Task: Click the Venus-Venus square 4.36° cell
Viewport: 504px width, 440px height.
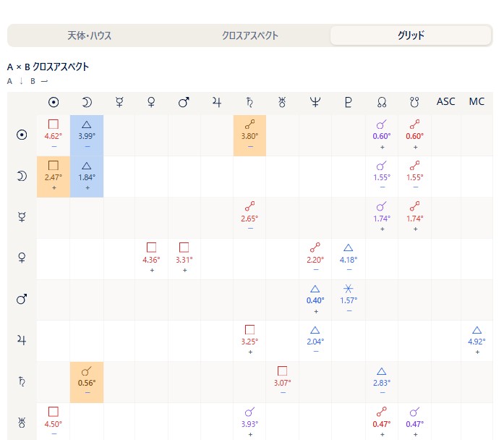Action: pyautogui.click(x=151, y=258)
